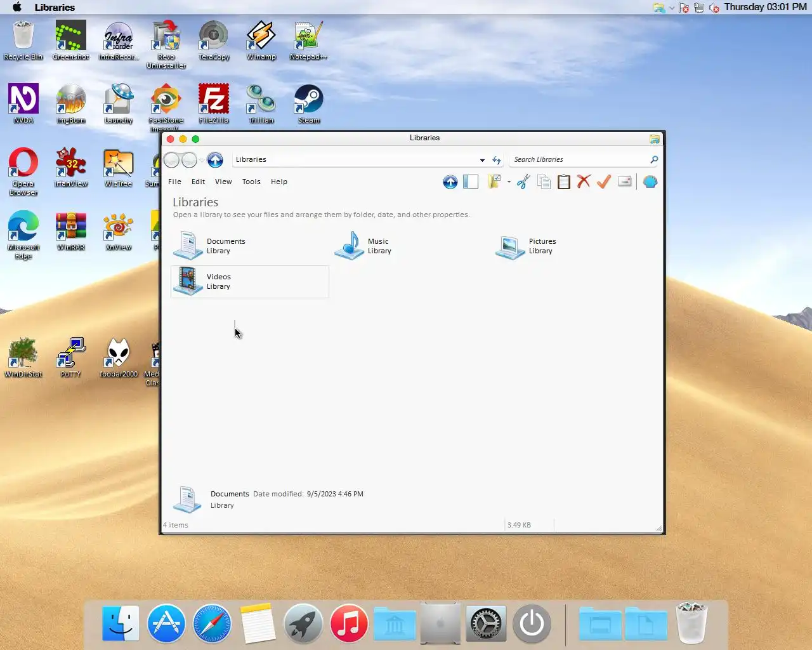This screenshot has width=812, height=650.
Task: Select the IrfanView desktop shortcut
Action: point(71,167)
